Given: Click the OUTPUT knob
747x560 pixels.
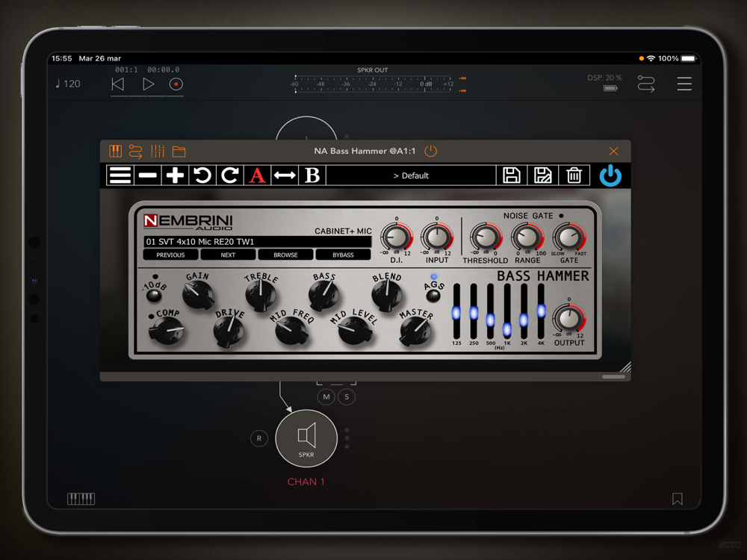Looking at the screenshot, I should 568,318.
